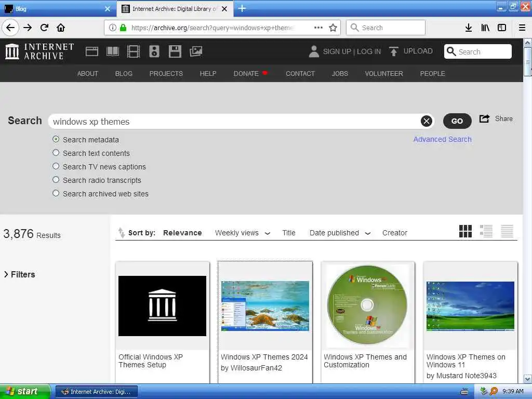Viewport: 532px width, 399px height.
Task: Select Search TV news captions option
Action: tap(56, 167)
